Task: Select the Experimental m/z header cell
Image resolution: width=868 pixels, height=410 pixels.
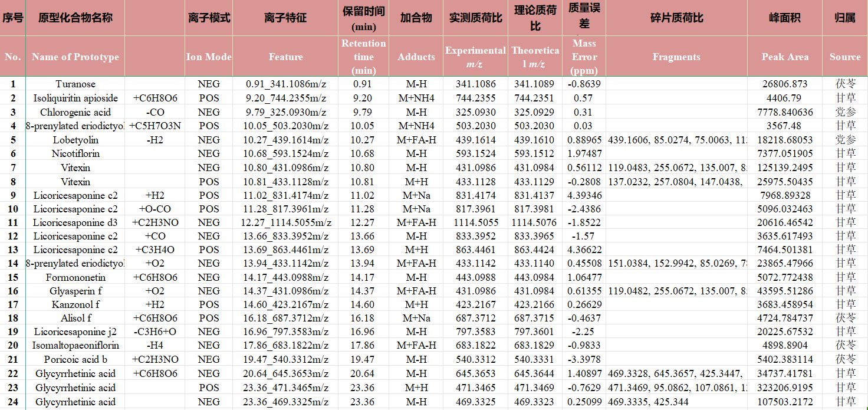Action: (x=474, y=57)
